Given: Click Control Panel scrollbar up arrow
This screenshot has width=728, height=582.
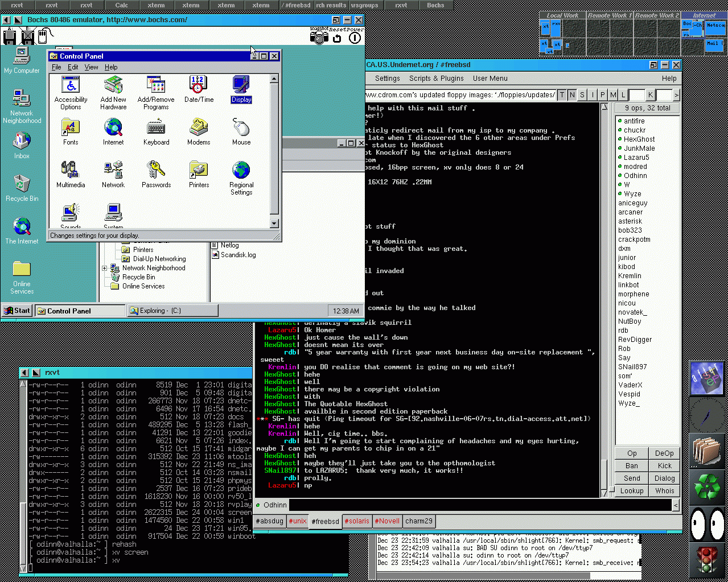Looking at the screenshot, I should click(x=274, y=79).
